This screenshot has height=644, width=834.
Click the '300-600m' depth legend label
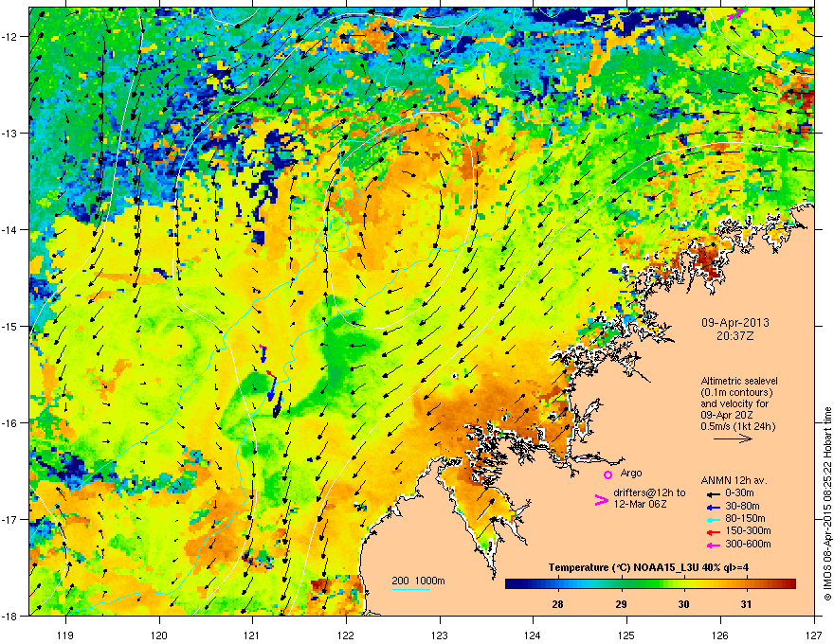[x=748, y=544]
